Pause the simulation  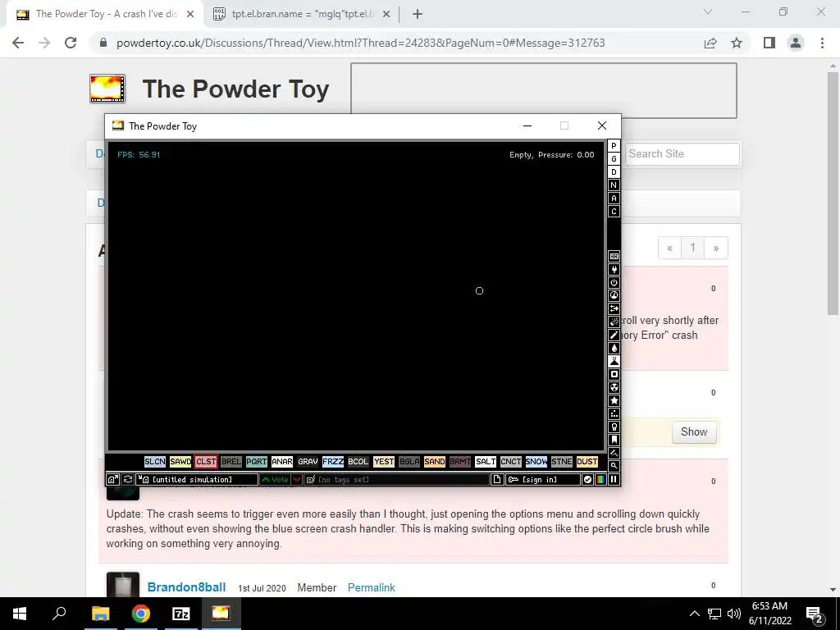(x=614, y=479)
